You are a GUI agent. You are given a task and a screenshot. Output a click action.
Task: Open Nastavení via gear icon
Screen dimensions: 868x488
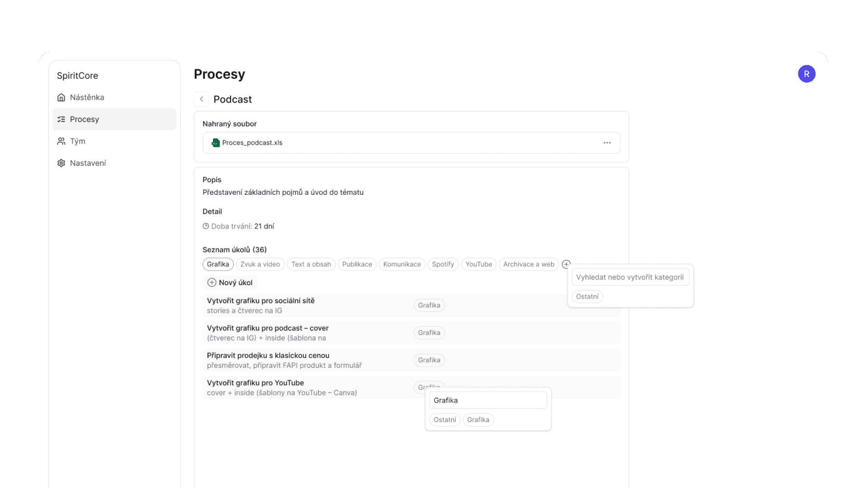click(61, 163)
